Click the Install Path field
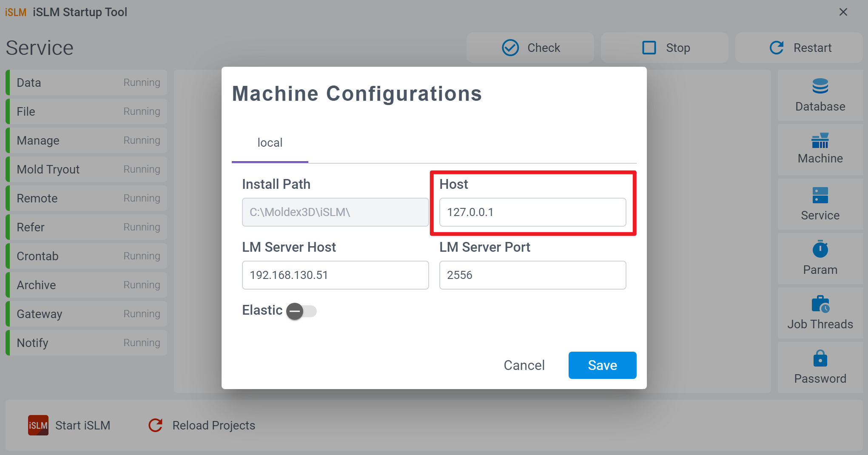Image resolution: width=868 pixels, height=455 pixels. tap(335, 212)
